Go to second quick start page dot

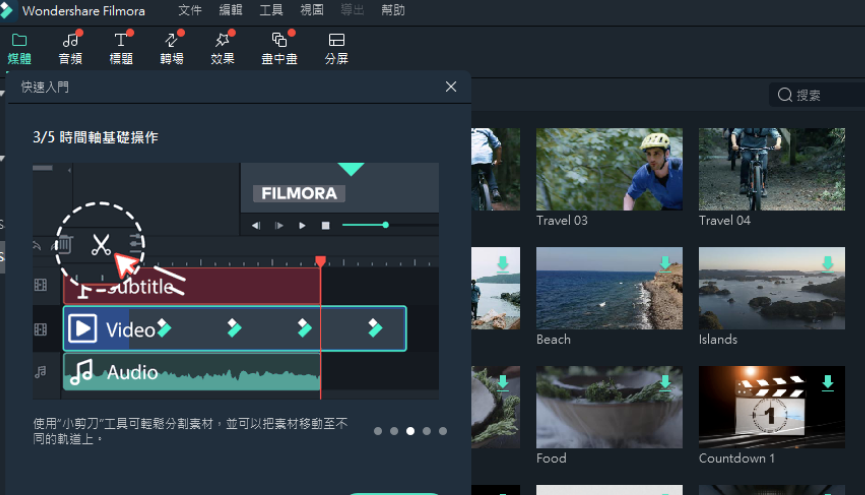tap(394, 431)
